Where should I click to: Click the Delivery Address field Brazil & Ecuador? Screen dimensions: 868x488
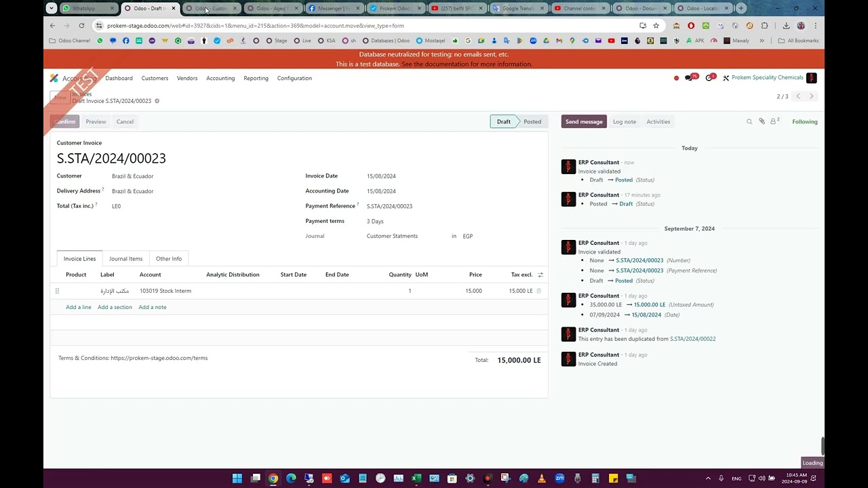[x=132, y=191]
